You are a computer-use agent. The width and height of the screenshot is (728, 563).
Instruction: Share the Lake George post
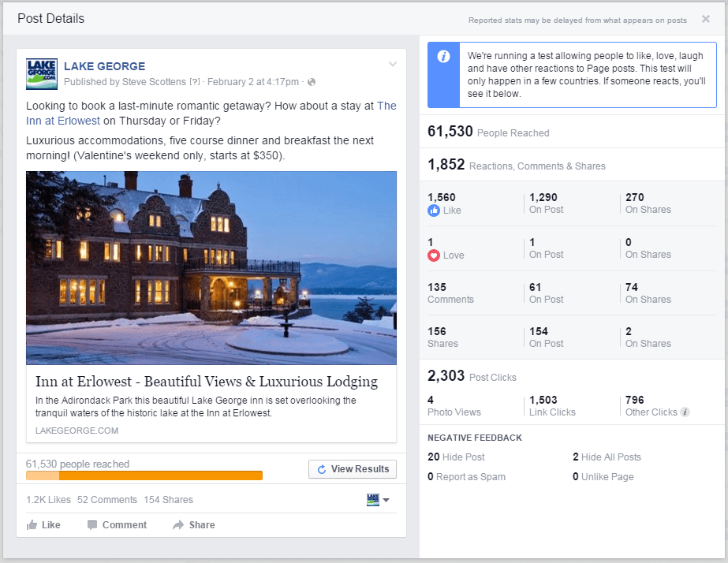tap(193, 525)
